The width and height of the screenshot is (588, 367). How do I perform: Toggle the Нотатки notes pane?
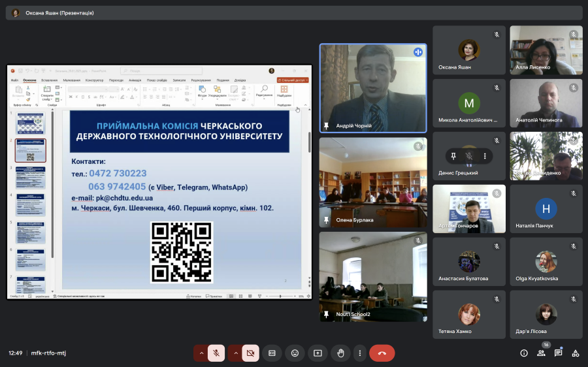click(194, 296)
